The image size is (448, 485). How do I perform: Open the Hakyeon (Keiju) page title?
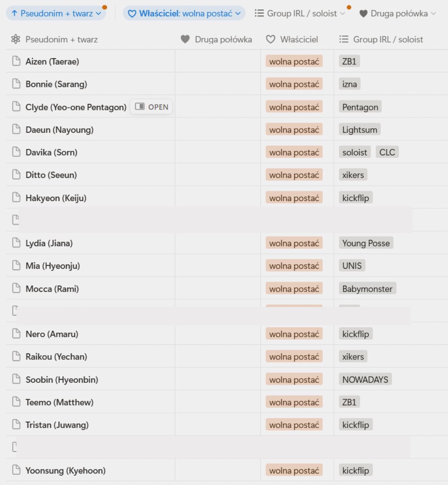pos(56,198)
